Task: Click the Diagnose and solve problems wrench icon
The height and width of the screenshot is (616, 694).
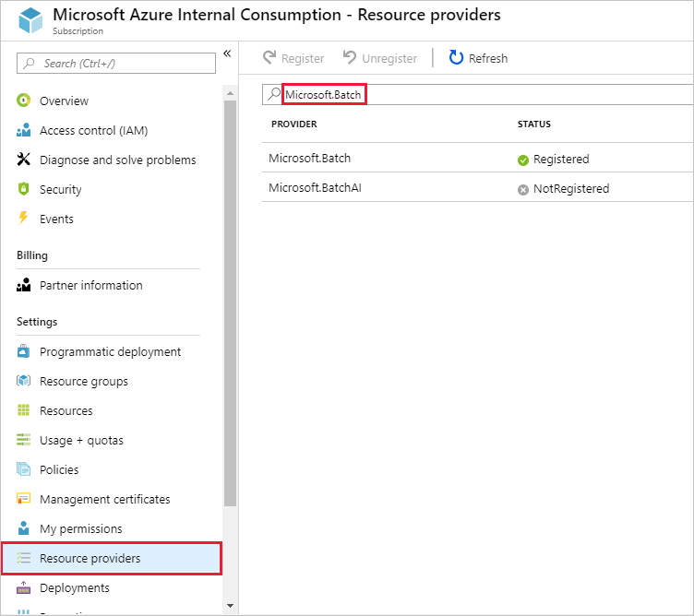Action: pyautogui.click(x=24, y=160)
